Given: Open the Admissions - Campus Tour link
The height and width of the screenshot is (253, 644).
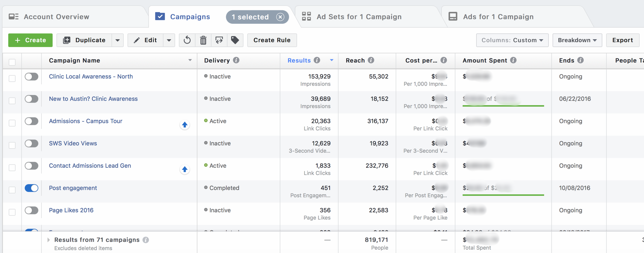Looking at the screenshot, I should (x=86, y=121).
